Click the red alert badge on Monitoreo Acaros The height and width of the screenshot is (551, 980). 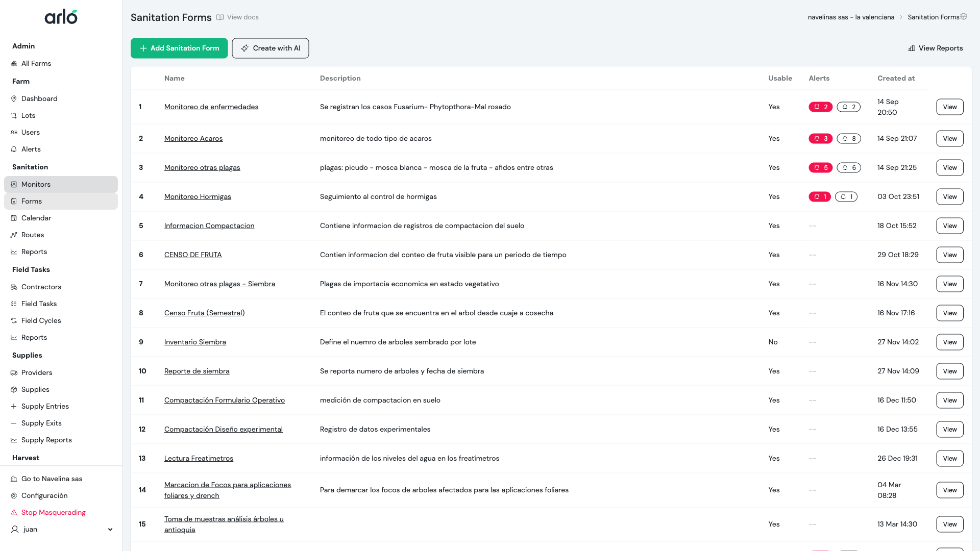[821, 138]
